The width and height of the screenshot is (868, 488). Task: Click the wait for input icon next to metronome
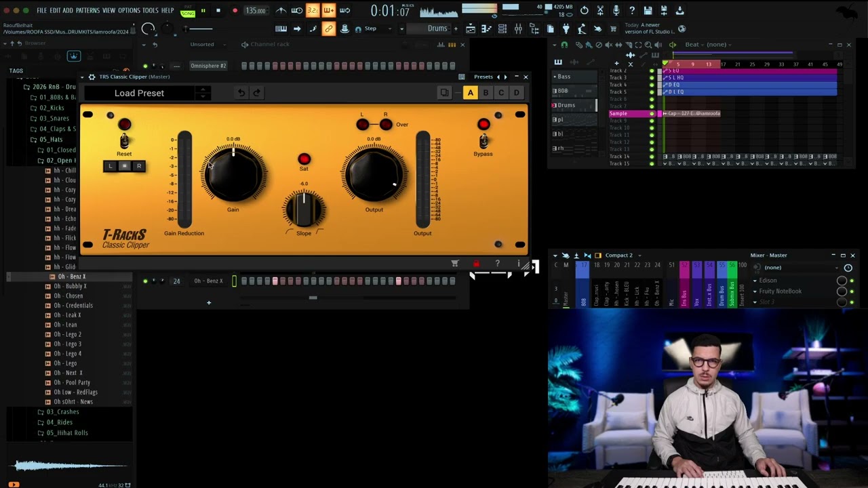(x=297, y=11)
